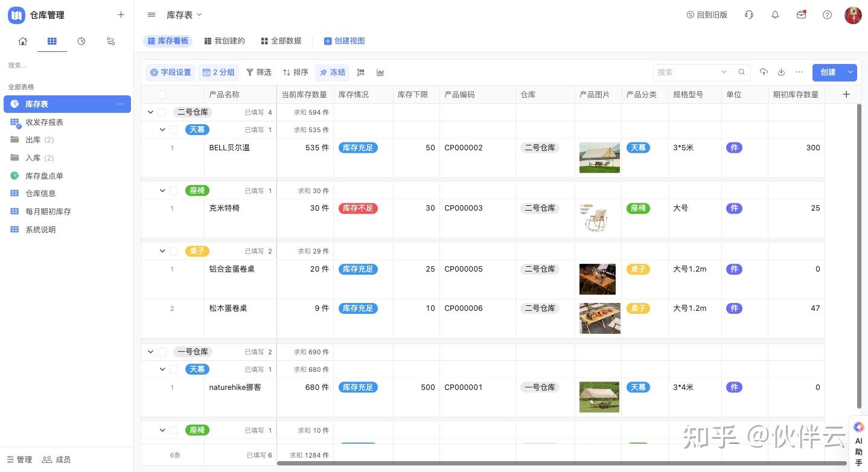Open the red-dotted inbox icon
This screenshot has width=868, height=472.
pyautogui.click(x=802, y=14)
